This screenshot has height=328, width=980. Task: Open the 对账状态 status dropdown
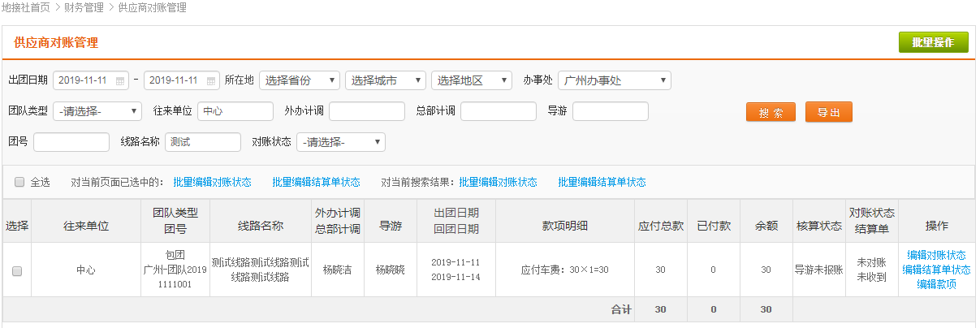coord(340,142)
